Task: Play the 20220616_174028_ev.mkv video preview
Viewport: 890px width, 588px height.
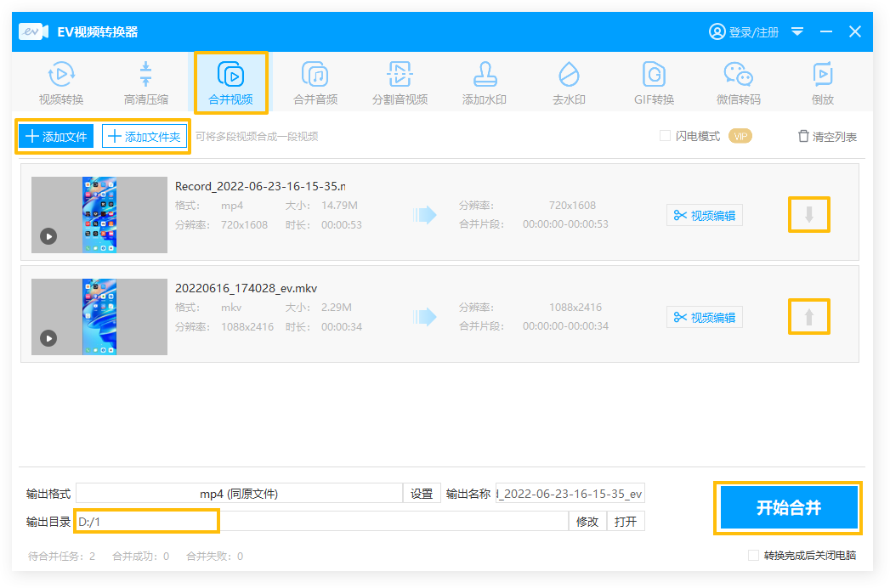Action: tap(48, 338)
